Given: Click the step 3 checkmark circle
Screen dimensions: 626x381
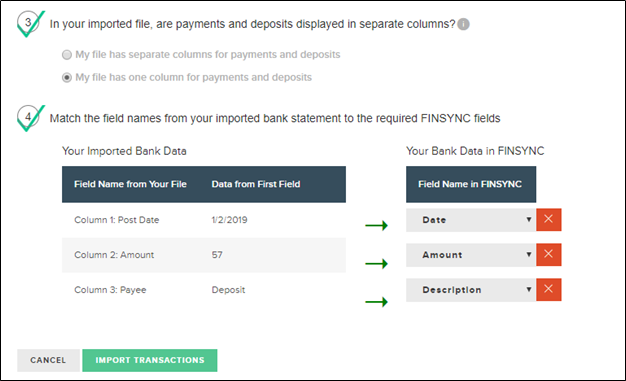Looking at the screenshot, I should point(28,23).
